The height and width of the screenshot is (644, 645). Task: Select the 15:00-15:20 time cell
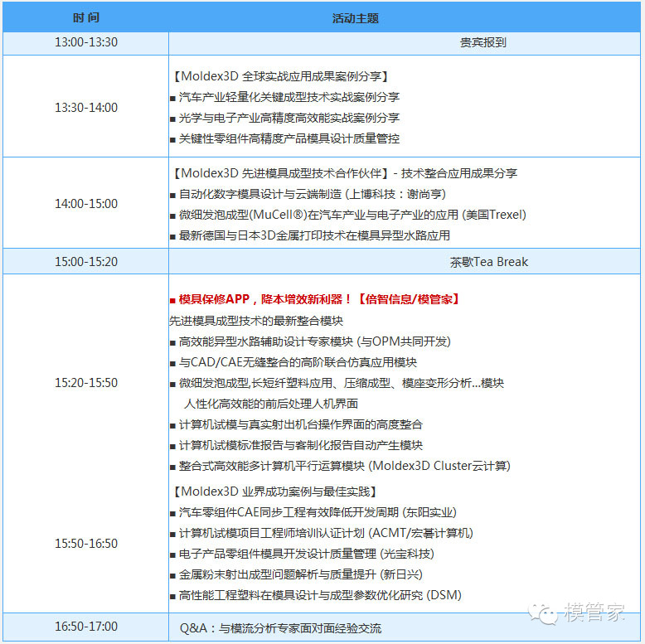(86, 262)
